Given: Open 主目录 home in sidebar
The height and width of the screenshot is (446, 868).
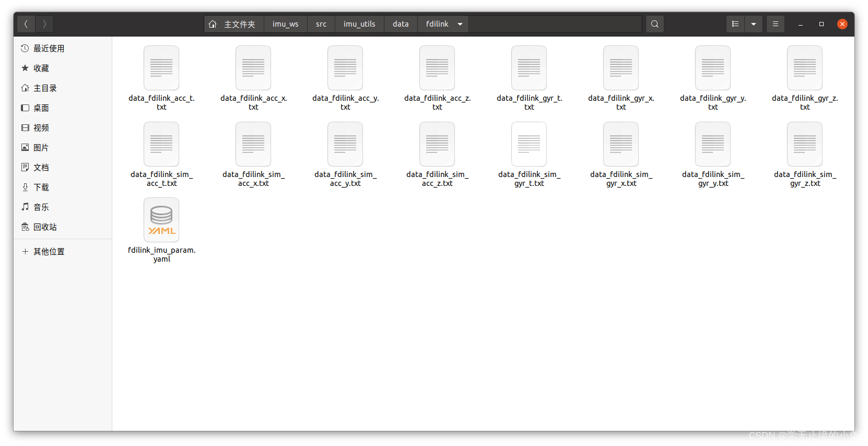Looking at the screenshot, I should coord(63,88).
